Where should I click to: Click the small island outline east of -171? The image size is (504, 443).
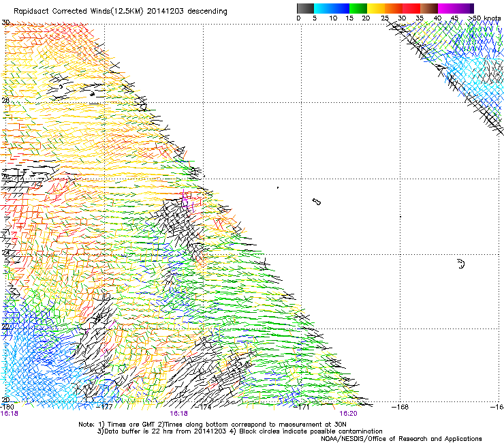click(316, 202)
